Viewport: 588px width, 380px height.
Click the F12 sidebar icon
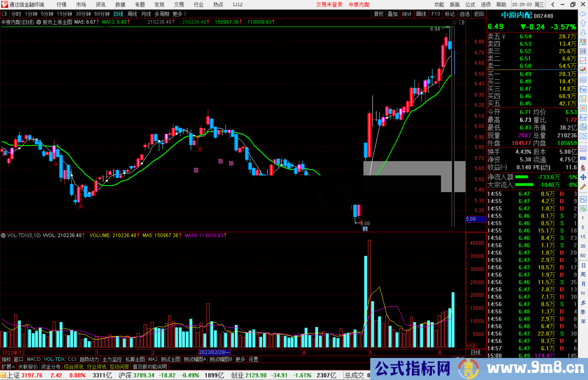pos(583,118)
